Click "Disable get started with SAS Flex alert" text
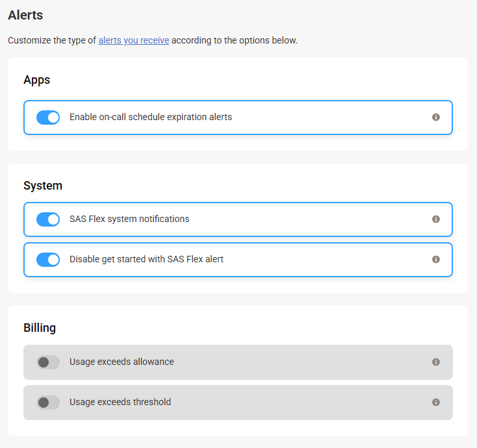Image resolution: width=477 pixels, height=448 pixels. (x=146, y=259)
